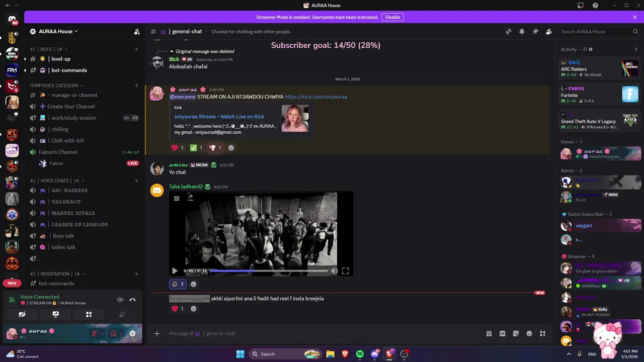This screenshot has width=644, height=362.
Task: Open vaygarr's profile in member list
Action: click(x=600, y=226)
